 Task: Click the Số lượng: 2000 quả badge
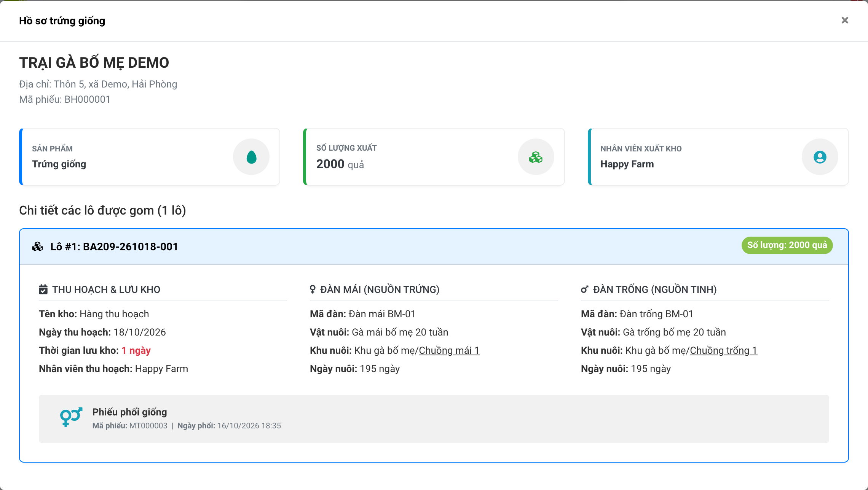pyautogui.click(x=787, y=245)
